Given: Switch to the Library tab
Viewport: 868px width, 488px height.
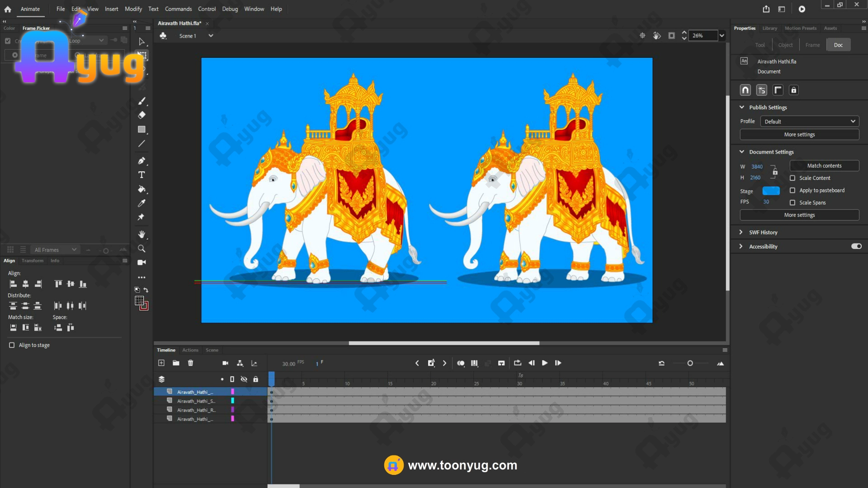Looking at the screenshot, I should 769,28.
